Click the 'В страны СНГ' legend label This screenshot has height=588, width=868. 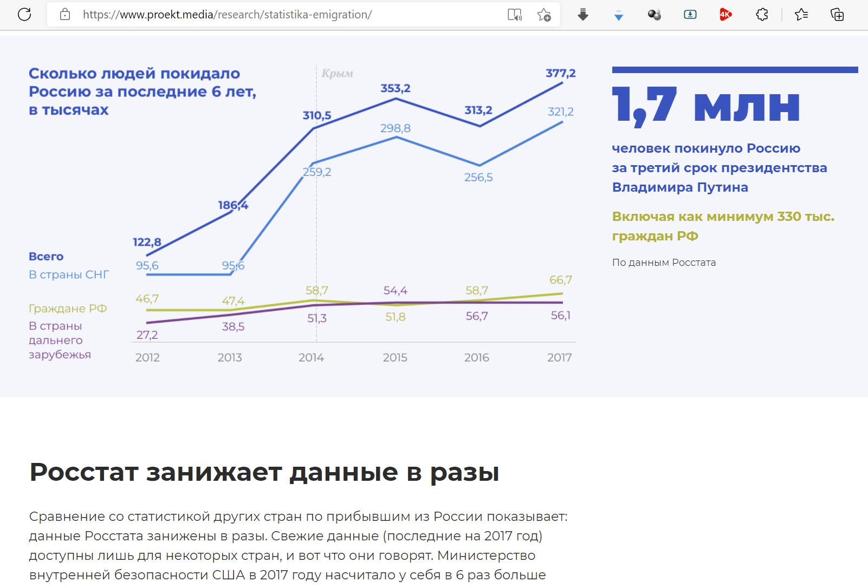[69, 275]
